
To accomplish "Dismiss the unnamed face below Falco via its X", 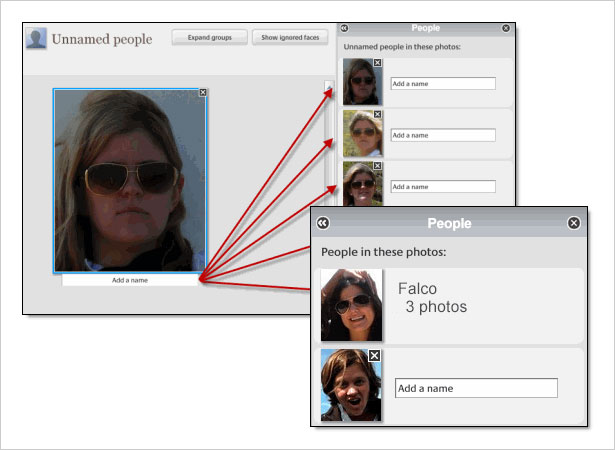I will point(375,355).
